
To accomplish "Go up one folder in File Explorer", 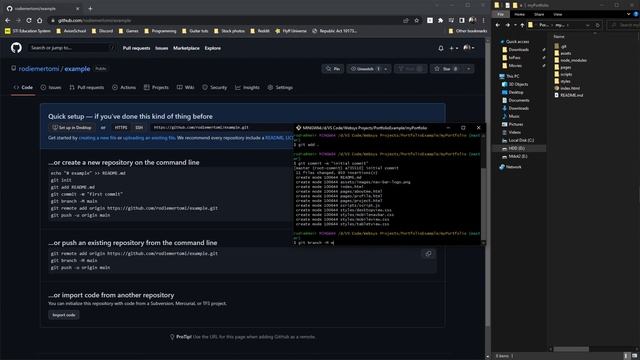I will pos(522,25).
